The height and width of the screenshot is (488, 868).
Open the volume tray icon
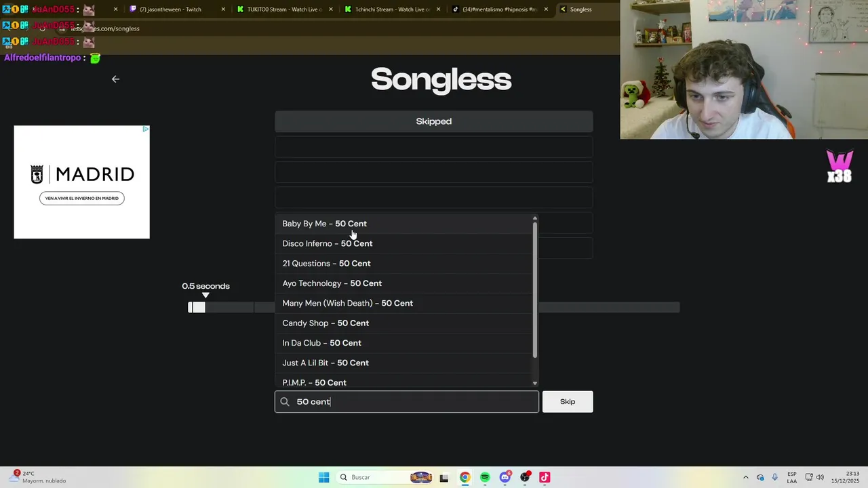(820, 477)
